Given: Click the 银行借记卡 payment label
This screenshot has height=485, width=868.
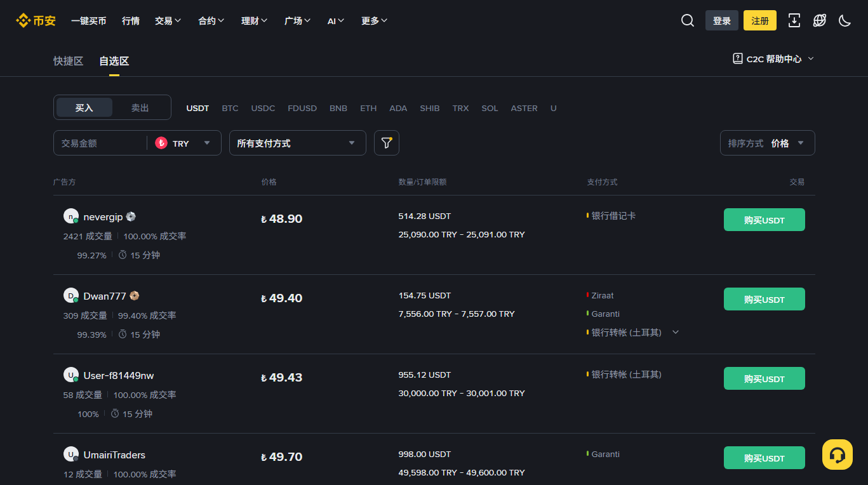Looking at the screenshot, I should (x=613, y=216).
